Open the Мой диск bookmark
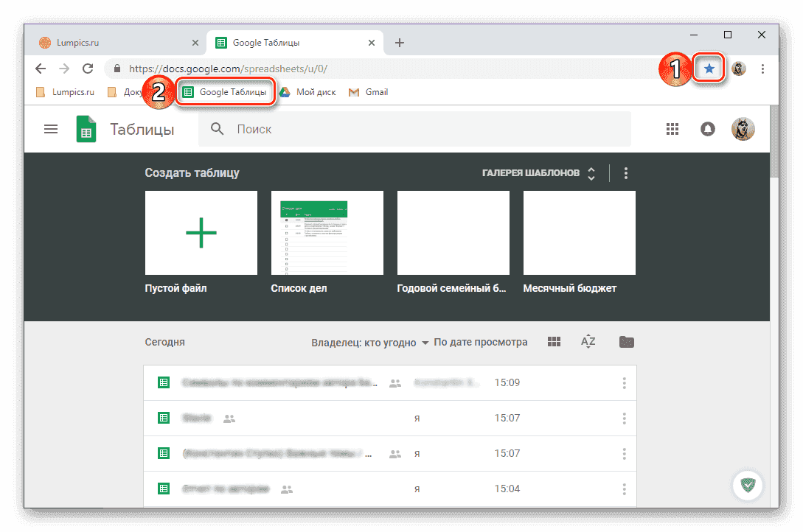 [307, 91]
